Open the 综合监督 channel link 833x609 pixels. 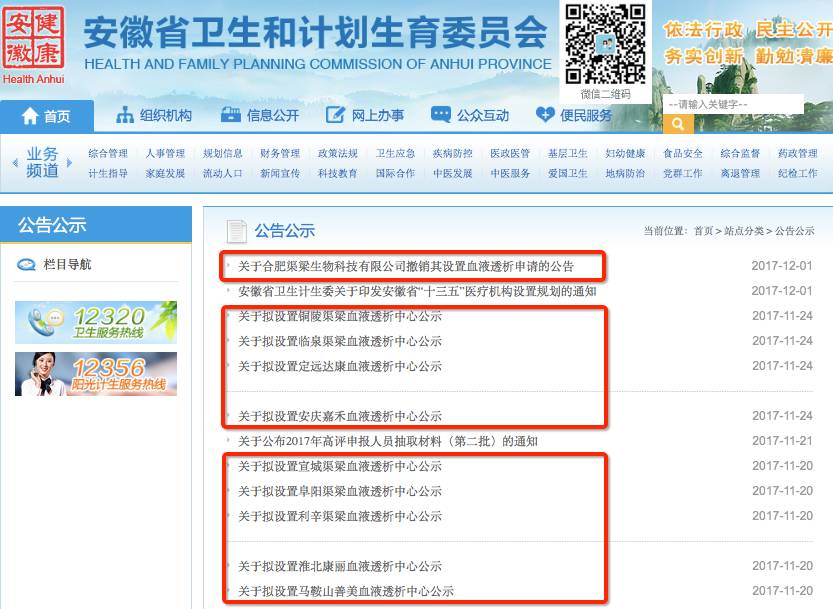pyautogui.click(x=740, y=154)
